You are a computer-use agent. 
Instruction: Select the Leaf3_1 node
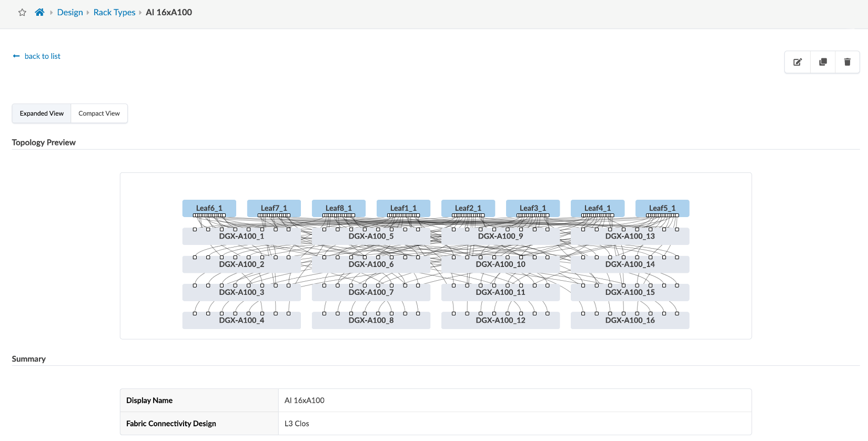533,208
